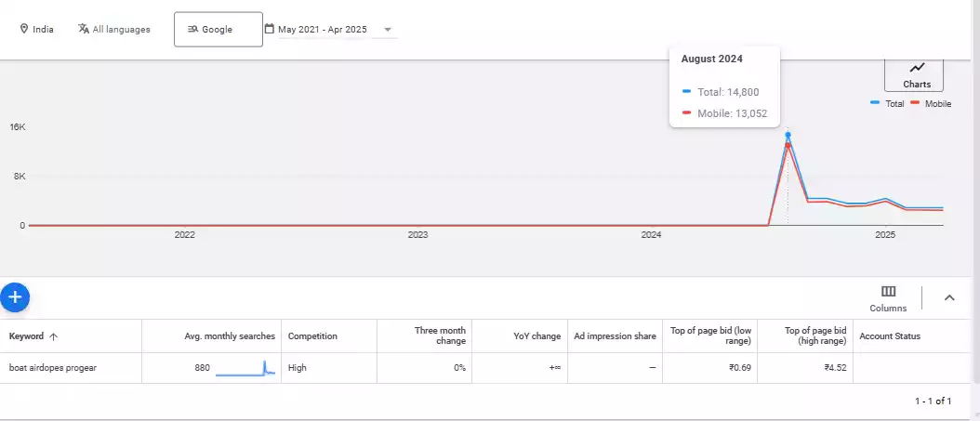
Task: Open the All languages selector
Action: pyautogui.click(x=113, y=29)
